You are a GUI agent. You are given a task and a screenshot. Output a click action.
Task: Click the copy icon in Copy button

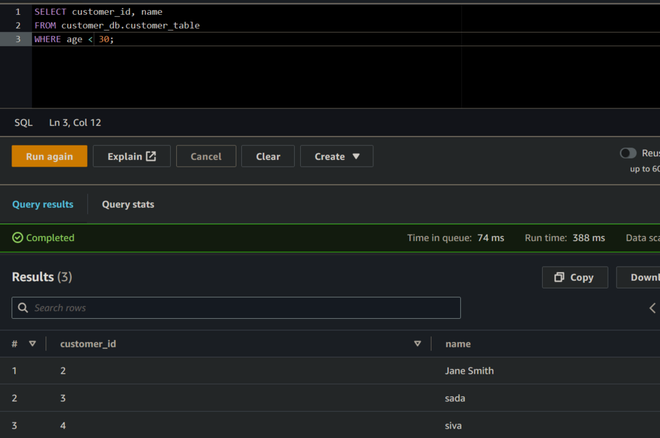[559, 277]
